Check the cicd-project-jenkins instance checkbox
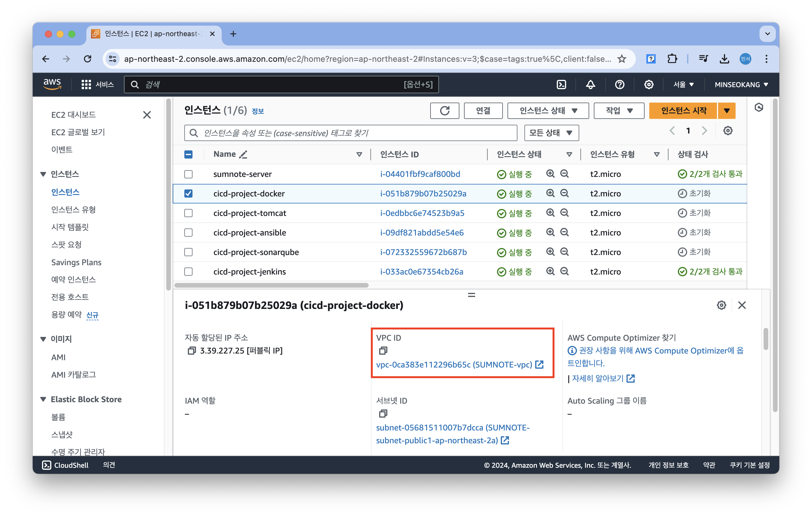Screen dimensions: 812x517 pos(188,272)
